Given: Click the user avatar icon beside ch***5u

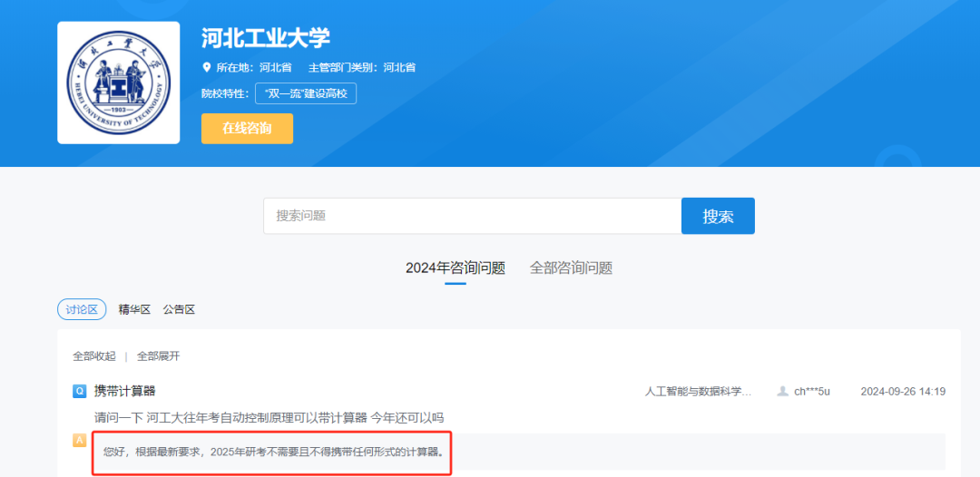Looking at the screenshot, I should pyautogui.click(x=782, y=392).
